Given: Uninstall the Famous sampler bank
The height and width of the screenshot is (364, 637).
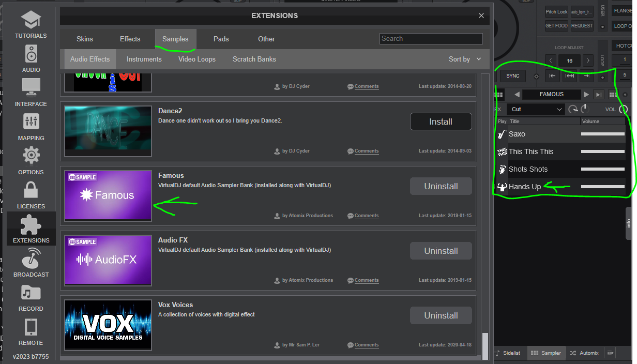Looking at the screenshot, I should tap(441, 187).
